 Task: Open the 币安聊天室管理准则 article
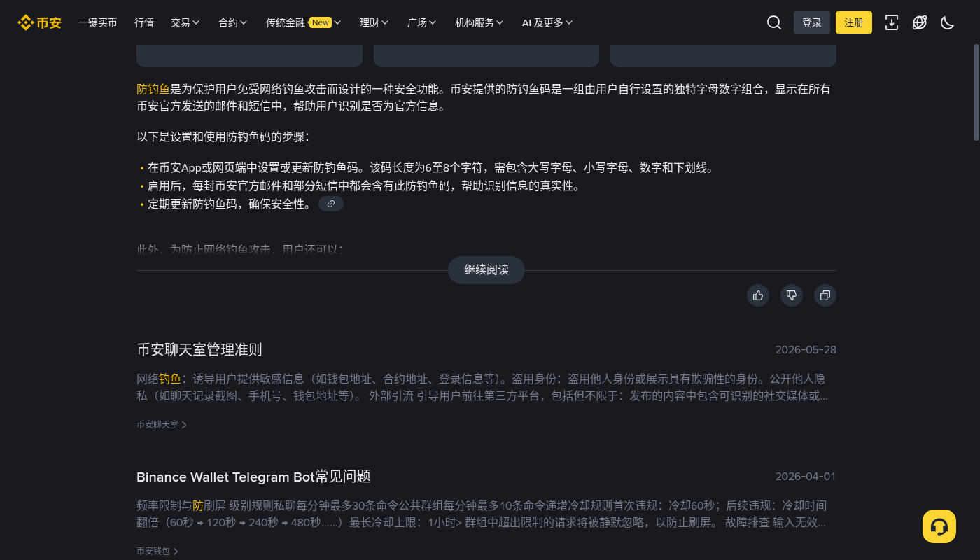tap(199, 350)
